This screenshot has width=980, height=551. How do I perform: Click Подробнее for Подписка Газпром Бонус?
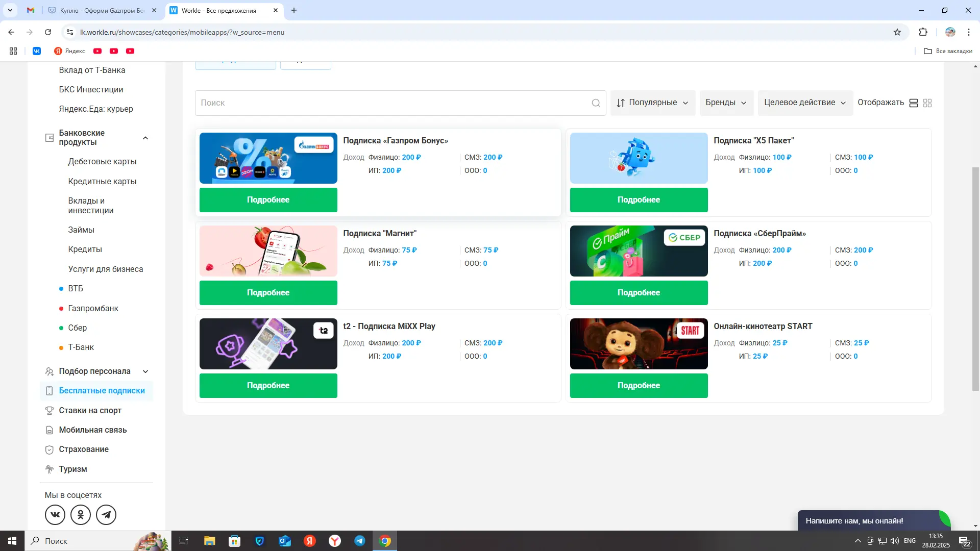click(268, 200)
